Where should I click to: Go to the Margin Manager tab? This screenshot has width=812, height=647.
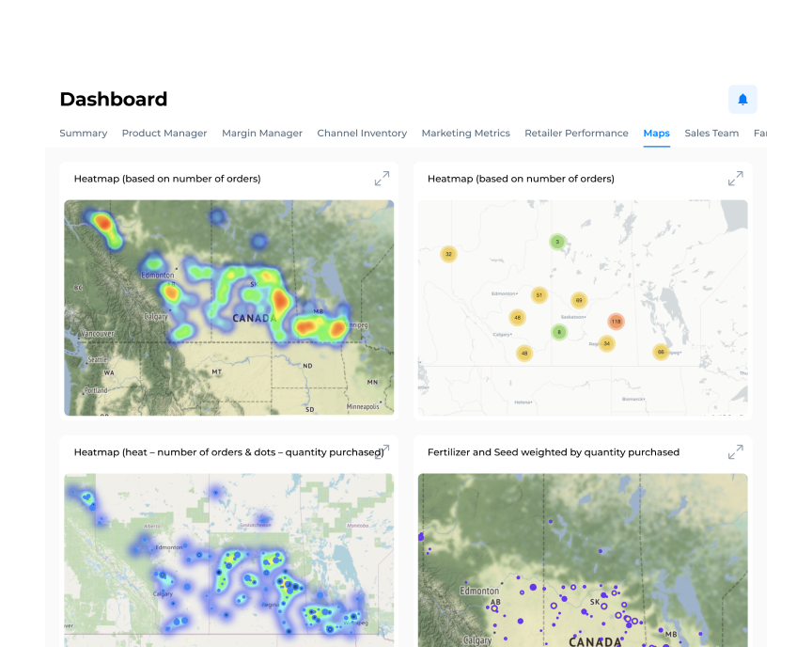click(x=262, y=134)
